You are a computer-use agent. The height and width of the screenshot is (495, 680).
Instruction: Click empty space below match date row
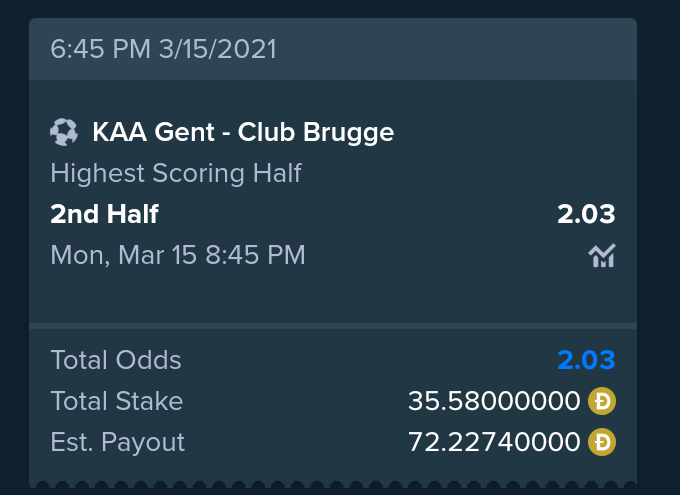pos(333,296)
